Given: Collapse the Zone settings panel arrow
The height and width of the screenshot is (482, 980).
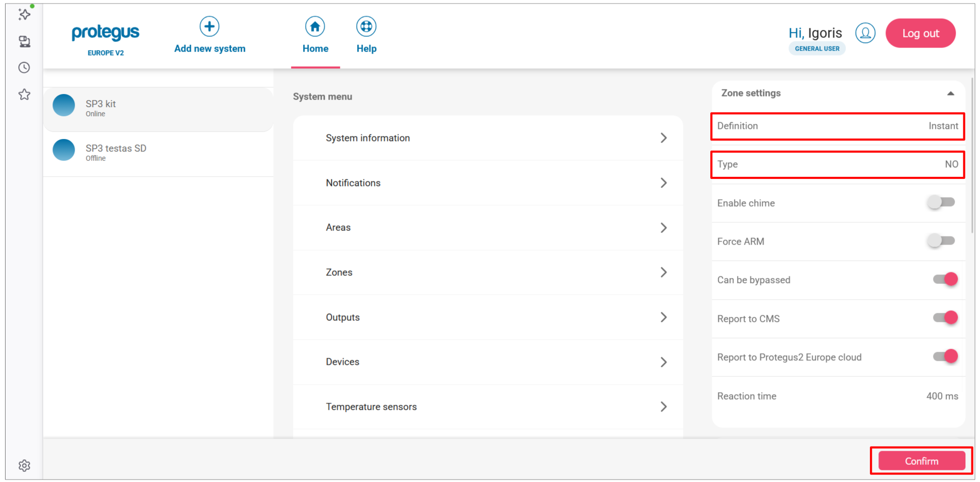Looking at the screenshot, I should [950, 93].
